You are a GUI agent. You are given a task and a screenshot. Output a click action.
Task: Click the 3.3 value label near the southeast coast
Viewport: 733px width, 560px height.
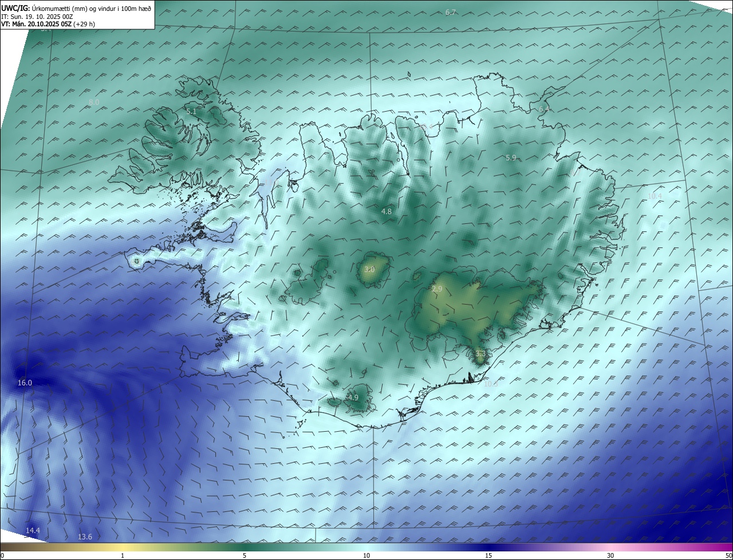click(x=480, y=354)
